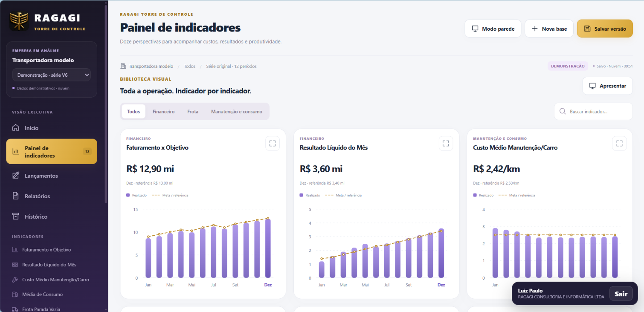
Task: Select the sidebar banknote icon for Resultado Líquido do Mês
Action: pyautogui.click(x=15, y=265)
